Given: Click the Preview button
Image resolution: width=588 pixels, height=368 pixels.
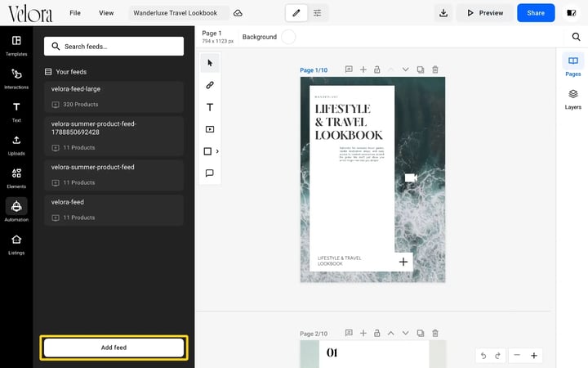Looking at the screenshot, I should click(x=485, y=13).
